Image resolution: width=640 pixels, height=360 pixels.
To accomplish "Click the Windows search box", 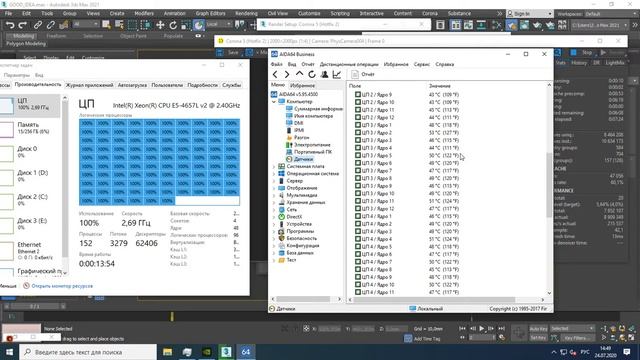I will [88, 352].
